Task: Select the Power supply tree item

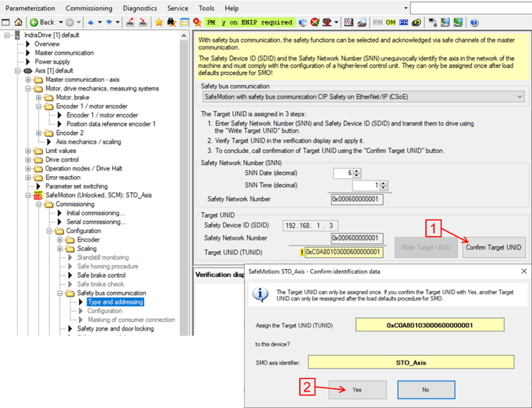Action: click(x=52, y=62)
